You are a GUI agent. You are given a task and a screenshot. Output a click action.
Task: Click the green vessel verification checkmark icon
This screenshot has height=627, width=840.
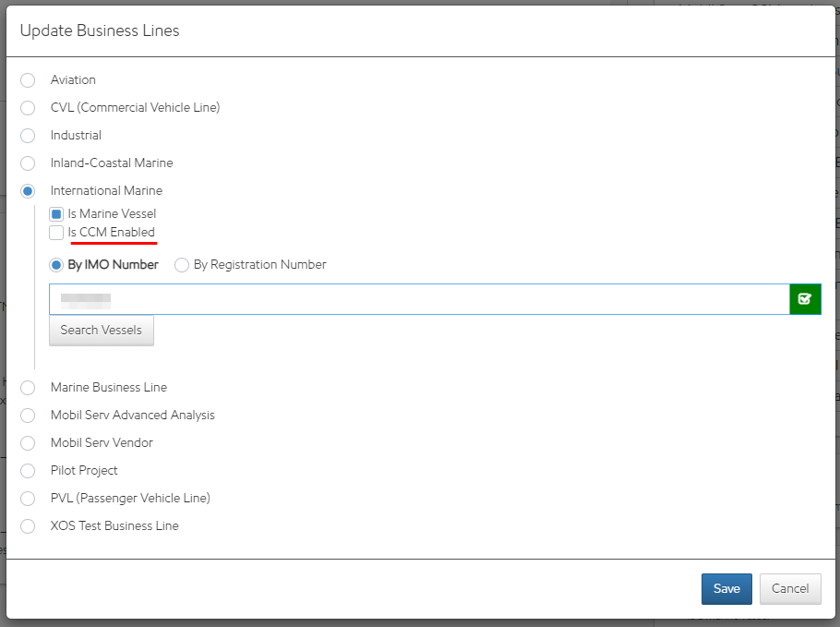tap(805, 298)
